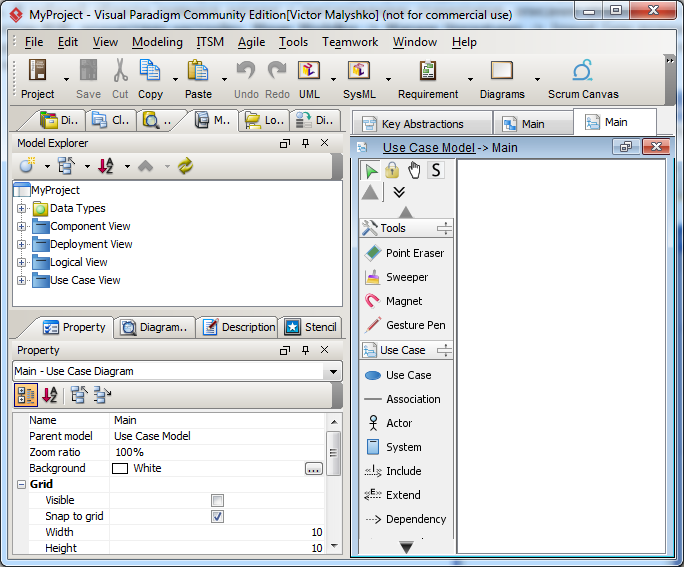
Task: Click the S tool in palette
Action: click(435, 171)
